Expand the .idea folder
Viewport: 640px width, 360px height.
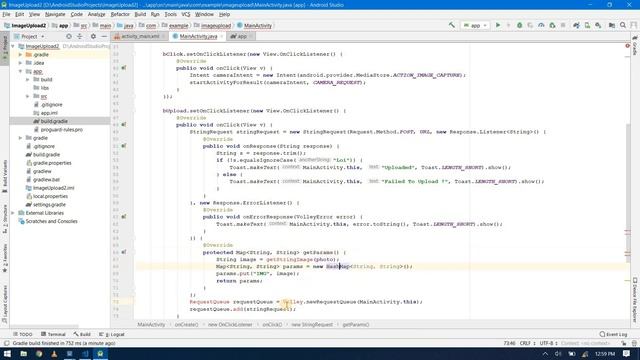click(20, 63)
